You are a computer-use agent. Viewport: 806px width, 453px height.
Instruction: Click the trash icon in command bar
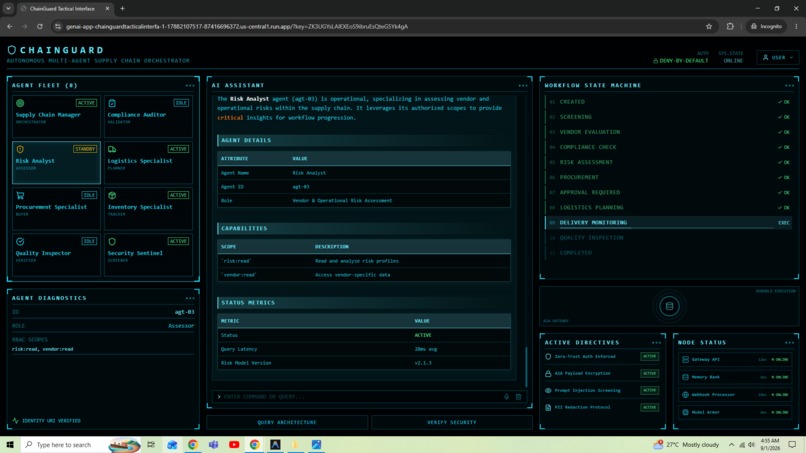pyautogui.click(x=518, y=396)
